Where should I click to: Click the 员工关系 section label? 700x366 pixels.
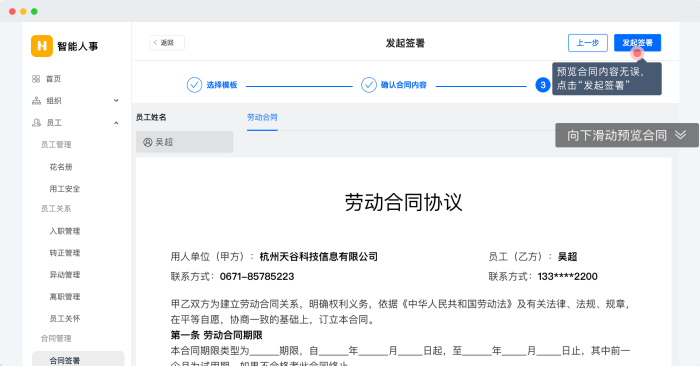[56, 209]
